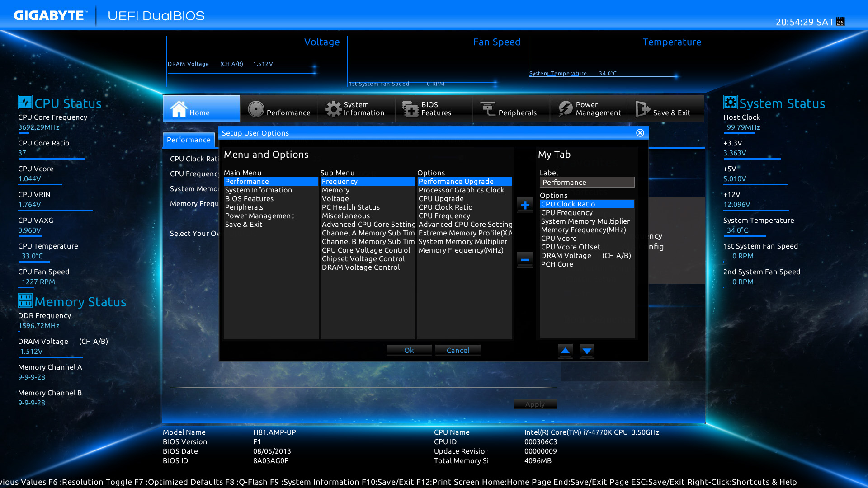Move option down with the down arrow
868x488 pixels.
coord(587,351)
